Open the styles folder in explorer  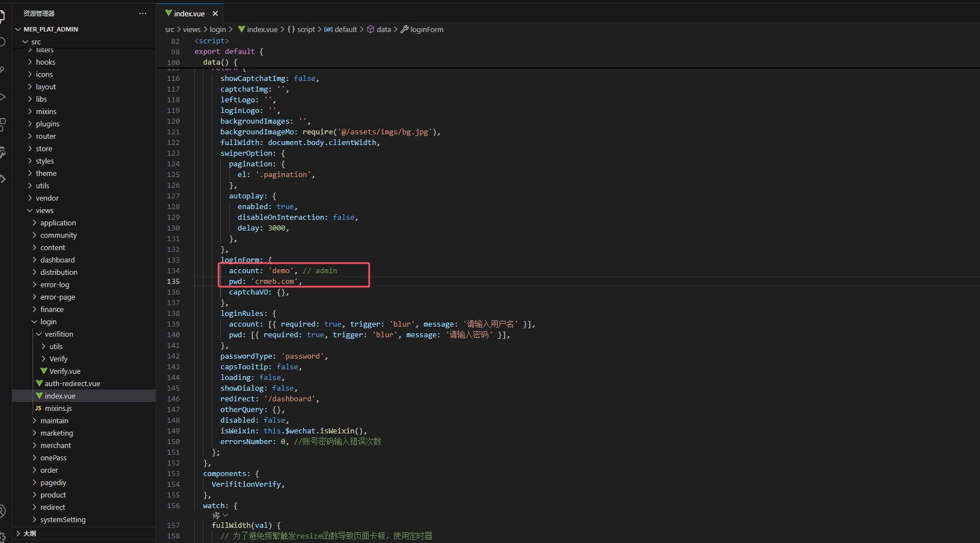(45, 161)
